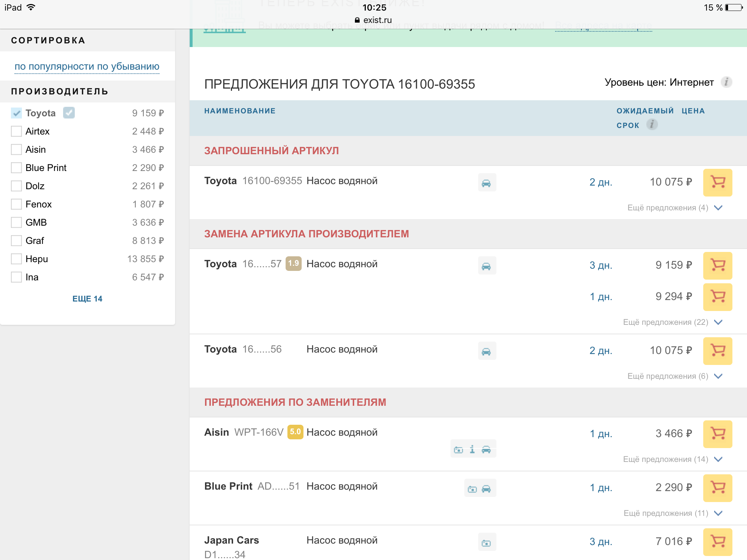
Task: Open photo icon for Japan Cars pump
Action: pyautogui.click(x=487, y=543)
